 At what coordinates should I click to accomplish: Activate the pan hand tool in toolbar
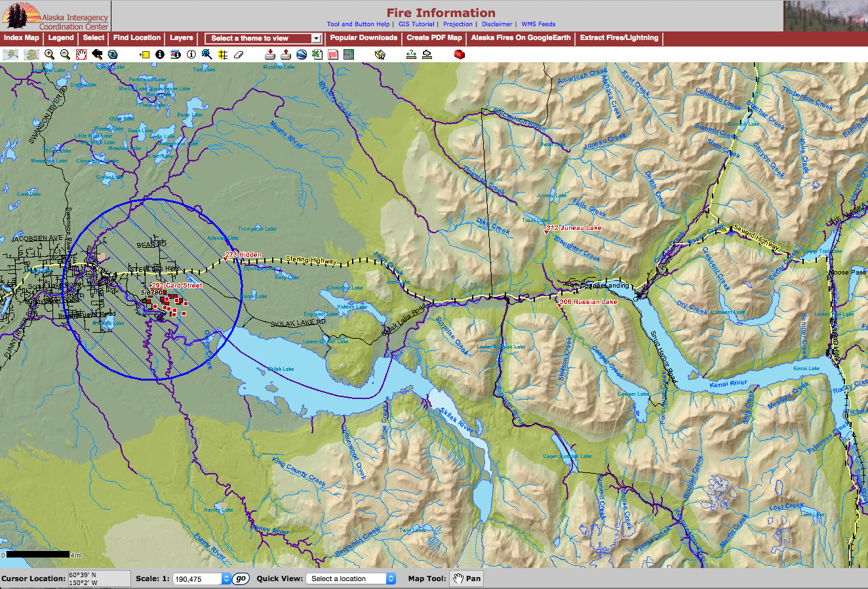click(81, 54)
